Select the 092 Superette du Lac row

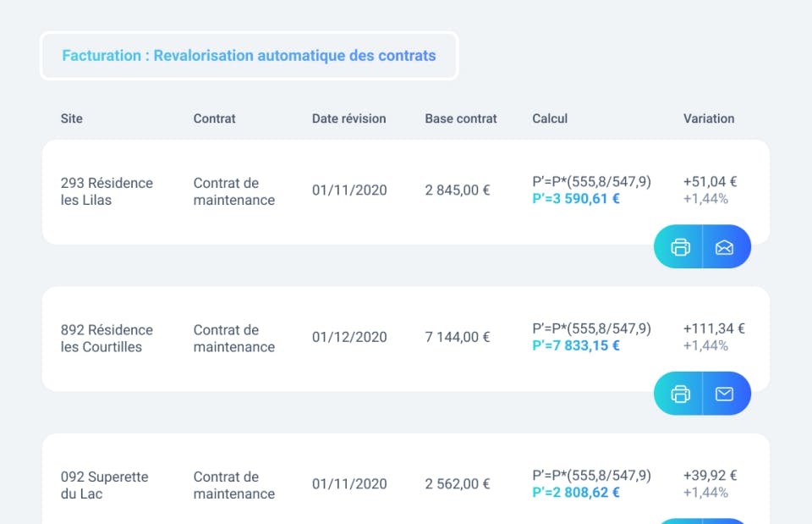tap(104, 485)
